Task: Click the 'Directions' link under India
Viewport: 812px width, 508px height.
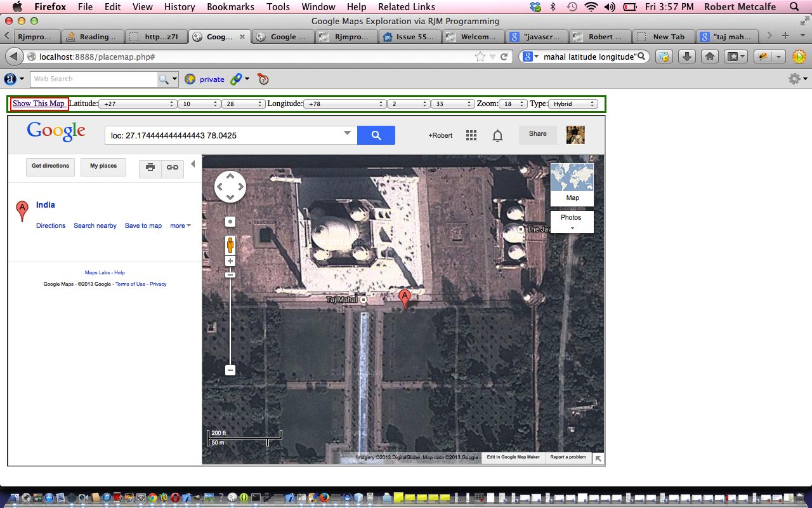Action: (51, 225)
